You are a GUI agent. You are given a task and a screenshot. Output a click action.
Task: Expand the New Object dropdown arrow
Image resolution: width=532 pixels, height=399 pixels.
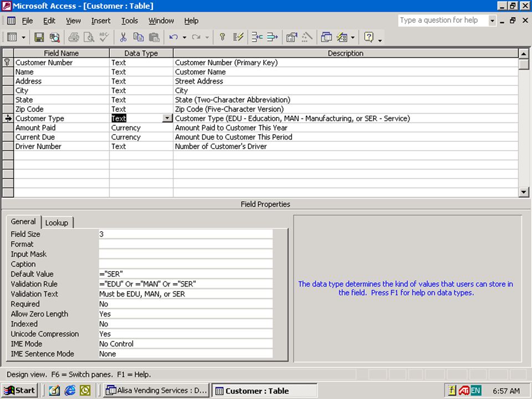click(353, 37)
